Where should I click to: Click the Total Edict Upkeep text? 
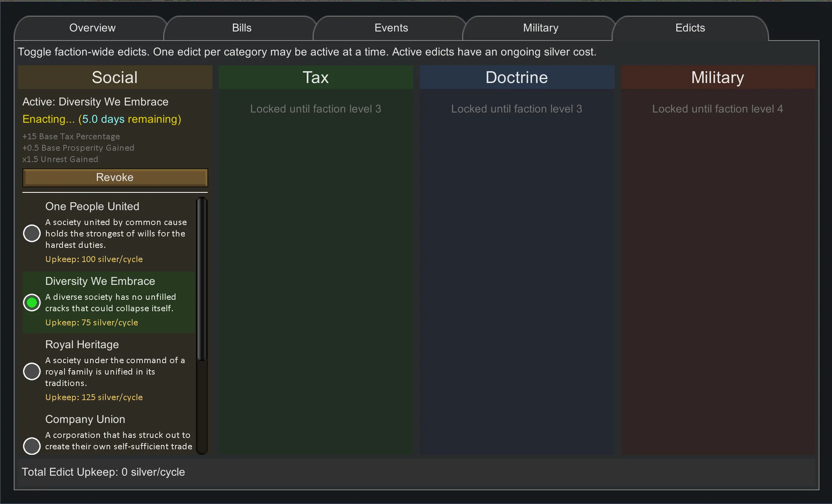103,472
